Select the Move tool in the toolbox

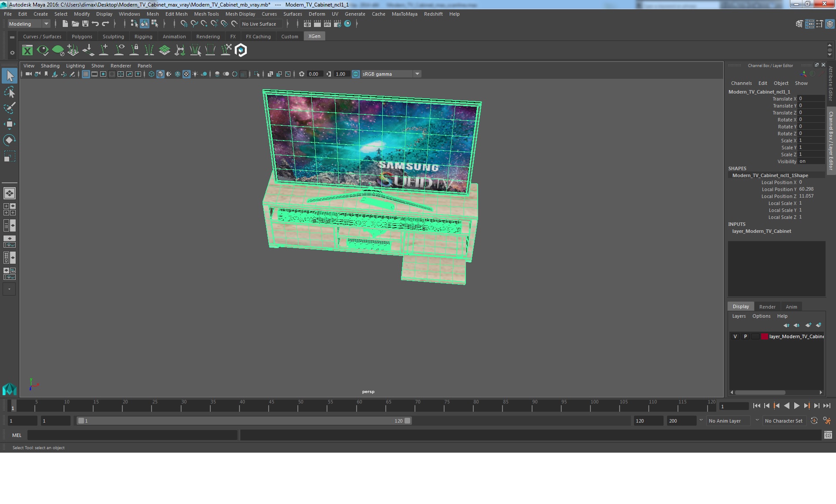(9, 124)
